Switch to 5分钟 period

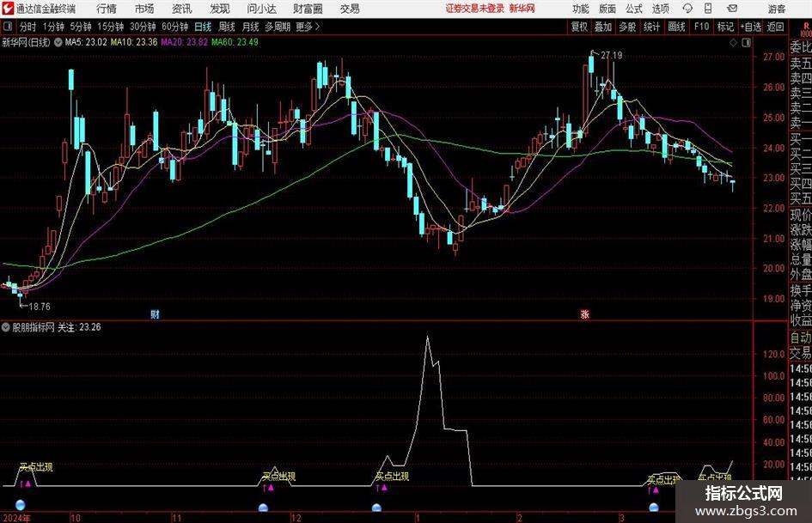81,27
